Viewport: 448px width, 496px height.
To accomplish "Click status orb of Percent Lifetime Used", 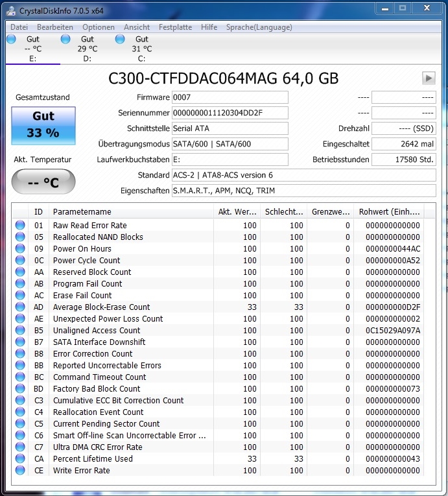I will pyautogui.click(x=20, y=458).
